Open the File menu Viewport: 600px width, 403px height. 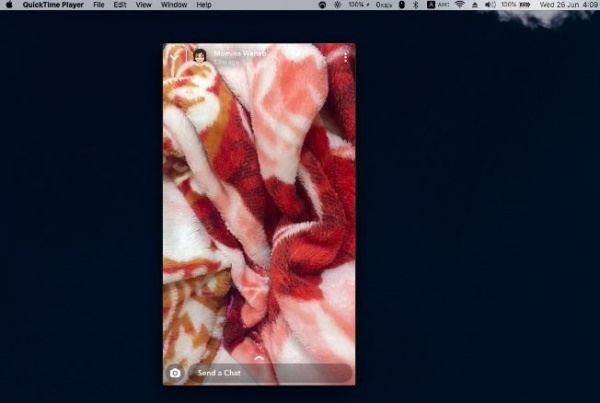coord(99,5)
